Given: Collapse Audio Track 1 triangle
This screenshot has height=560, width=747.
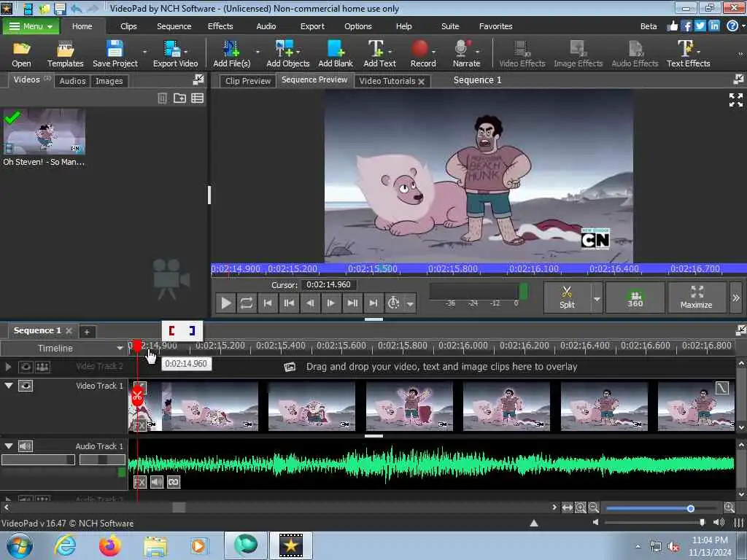Looking at the screenshot, I should tap(9, 446).
